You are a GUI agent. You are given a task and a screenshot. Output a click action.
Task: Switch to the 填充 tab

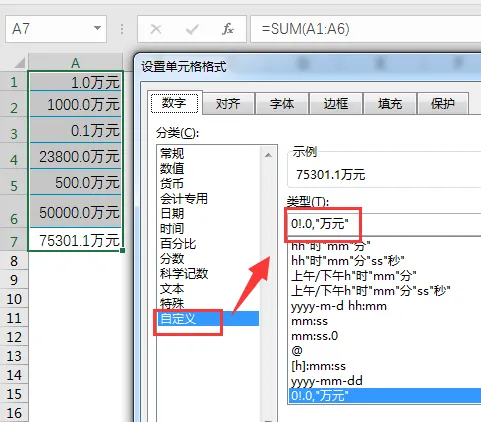390,104
